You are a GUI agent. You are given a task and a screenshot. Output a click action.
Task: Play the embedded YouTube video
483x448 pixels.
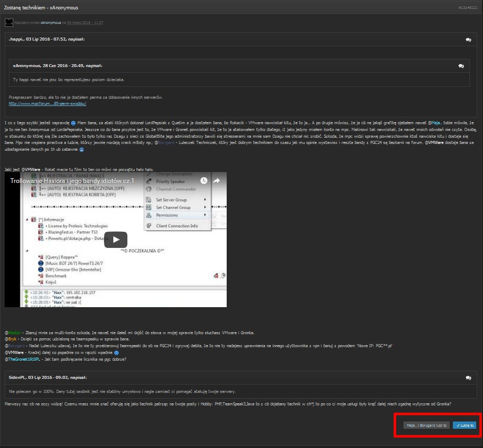pyautogui.click(x=115, y=240)
